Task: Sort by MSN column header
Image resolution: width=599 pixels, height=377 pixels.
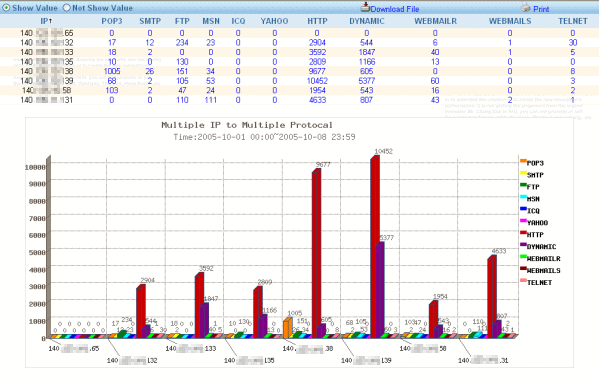Action: [211, 21]
